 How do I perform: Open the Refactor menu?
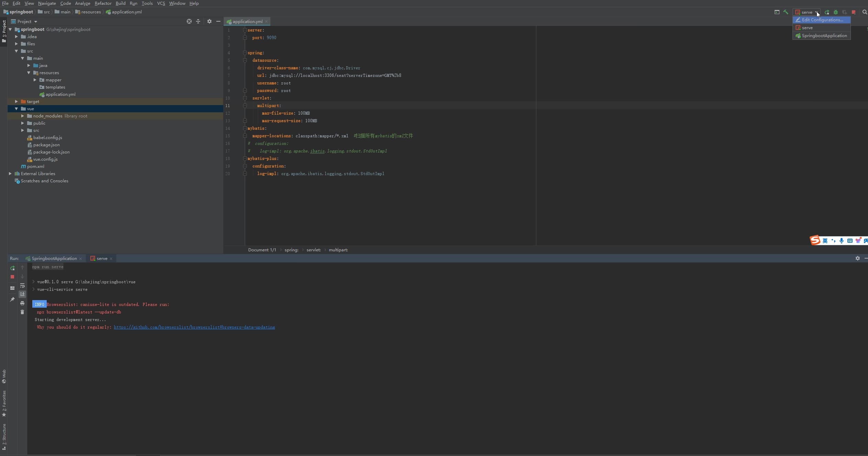[x=103, y=3]
